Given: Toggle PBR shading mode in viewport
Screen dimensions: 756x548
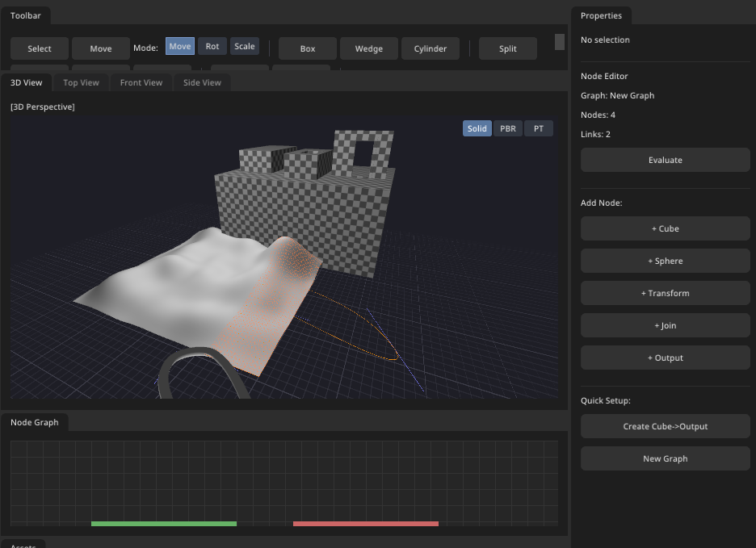Looking at the screenshot, I should 508,128.
